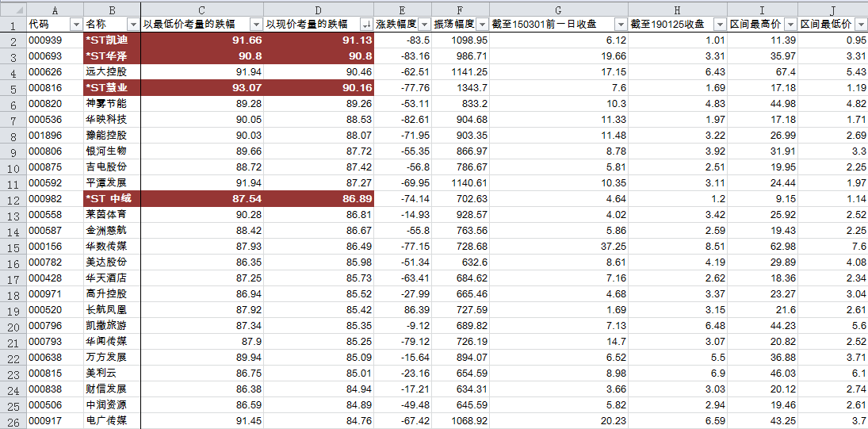Open filter dropdown for 名称 column

pyautogui.click(x=133, y=25)
